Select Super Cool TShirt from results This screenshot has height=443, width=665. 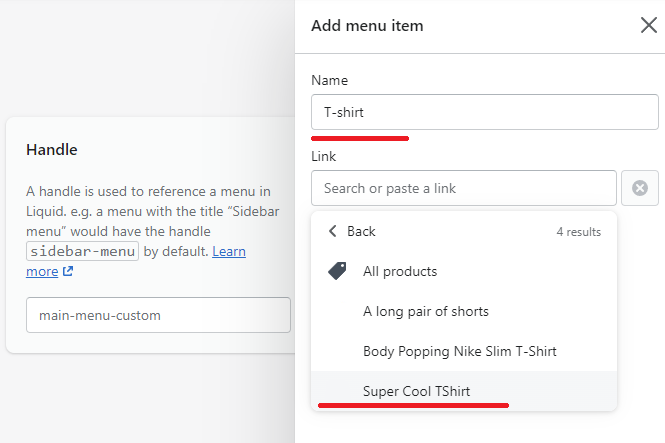[464, 391]
